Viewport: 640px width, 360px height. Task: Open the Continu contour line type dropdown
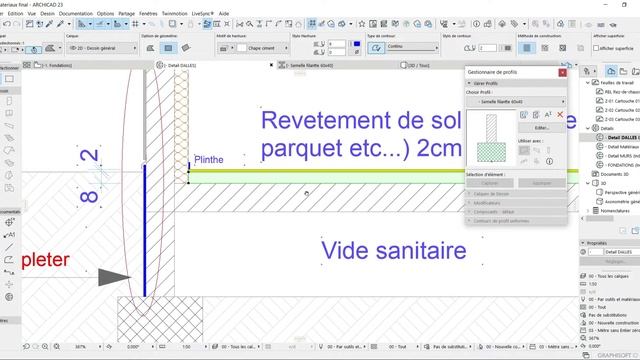(x=412, y=48)
